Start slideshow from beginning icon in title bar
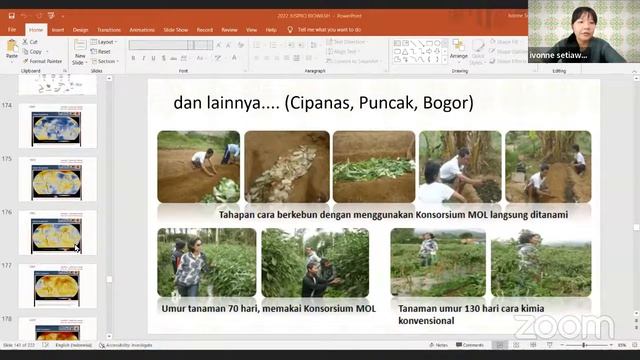Viewport: 640px width, 360px height. tap(51, 16)
